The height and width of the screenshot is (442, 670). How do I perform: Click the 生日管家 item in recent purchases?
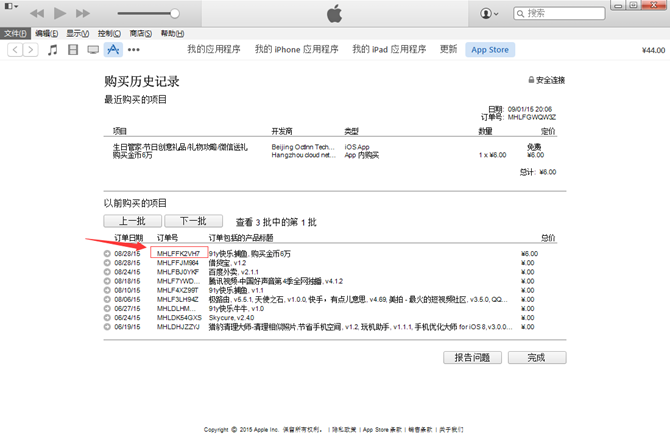click(x=180, y=147)
